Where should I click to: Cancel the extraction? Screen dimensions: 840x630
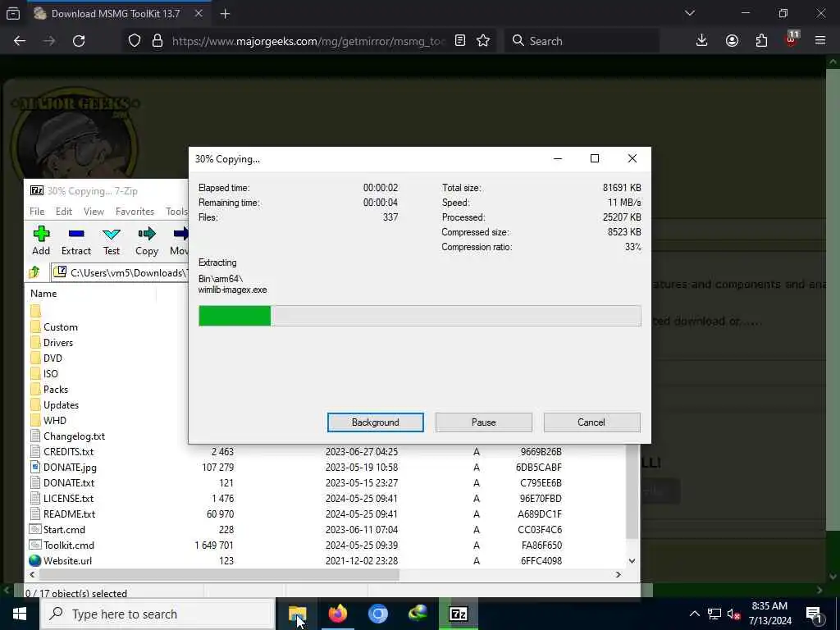pyautogui.click(x=591, y=422)
